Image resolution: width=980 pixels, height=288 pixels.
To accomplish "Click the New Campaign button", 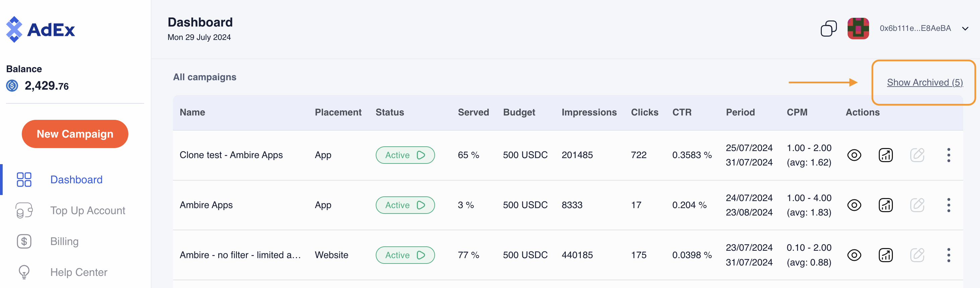I will click(x=75, y=134).
